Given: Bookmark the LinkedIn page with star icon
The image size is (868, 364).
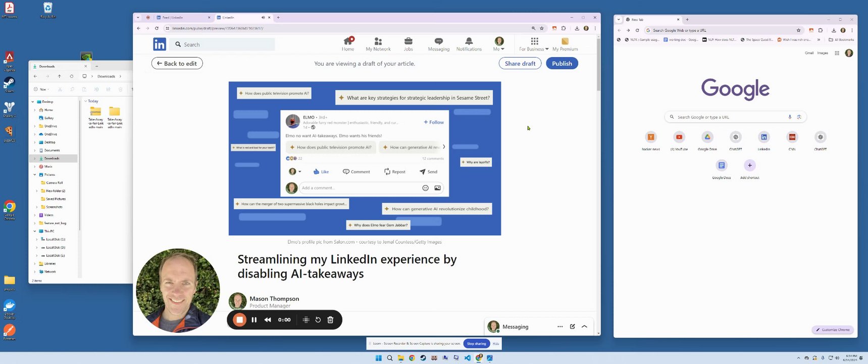Looking at the screenshot, I should click(542, 28).
